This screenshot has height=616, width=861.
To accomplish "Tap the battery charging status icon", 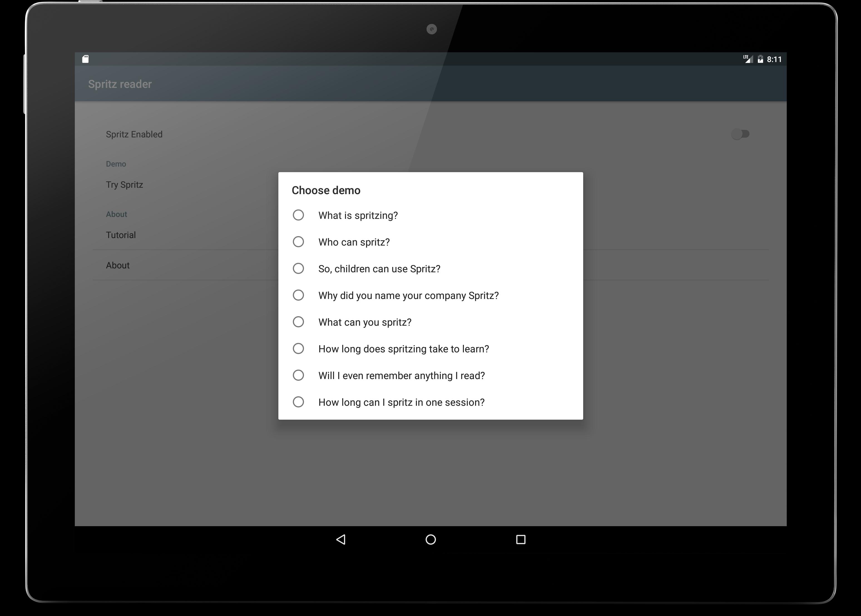I will 760,59.
